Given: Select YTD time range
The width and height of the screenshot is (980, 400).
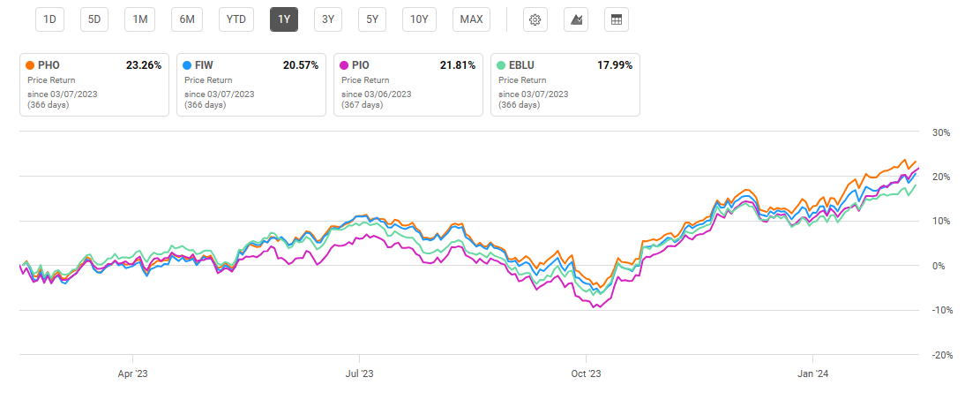Looking at the screenshot, I should (x=236, y=19).
